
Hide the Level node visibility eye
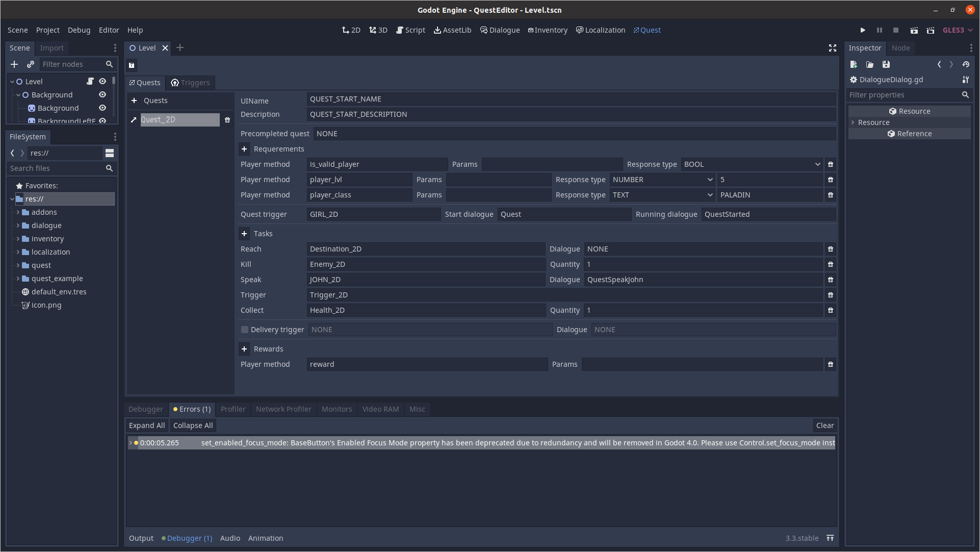102,82
